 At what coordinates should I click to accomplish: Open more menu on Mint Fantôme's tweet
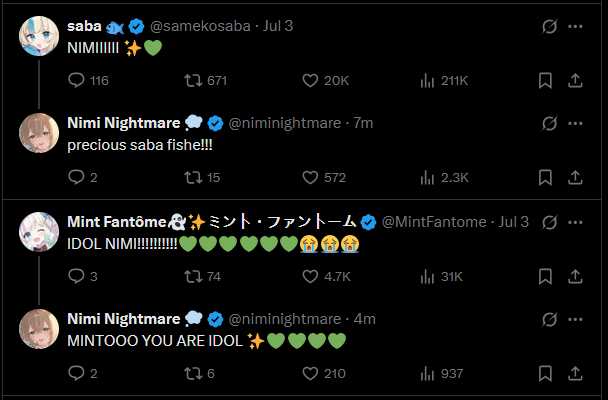click(x=575, y=221)
